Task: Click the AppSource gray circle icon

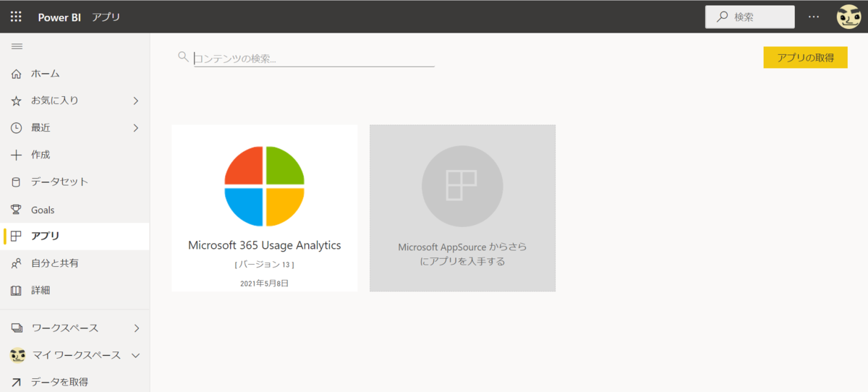Action: tap(462, 186)
